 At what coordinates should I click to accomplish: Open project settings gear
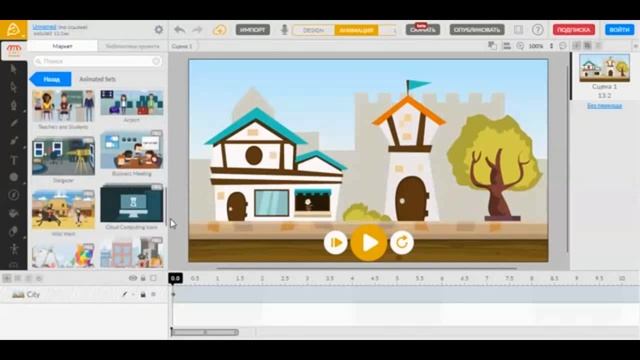(x=159, y=29)
